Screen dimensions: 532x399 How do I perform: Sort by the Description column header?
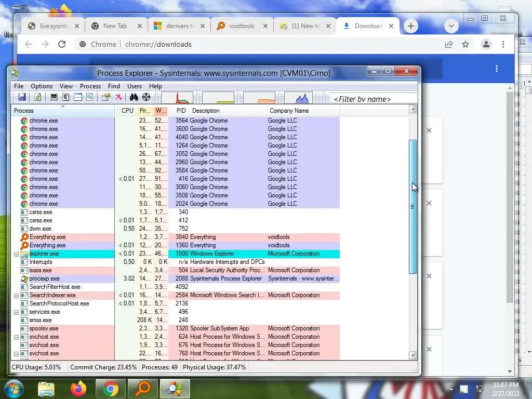click(228, 111)
